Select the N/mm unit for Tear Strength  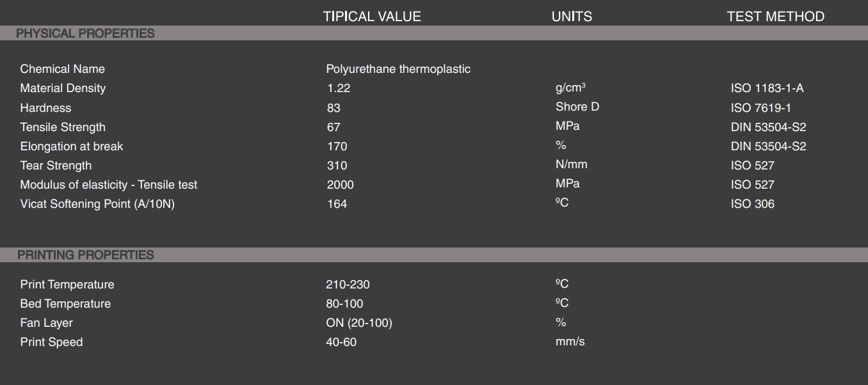(x=571, y=164)
